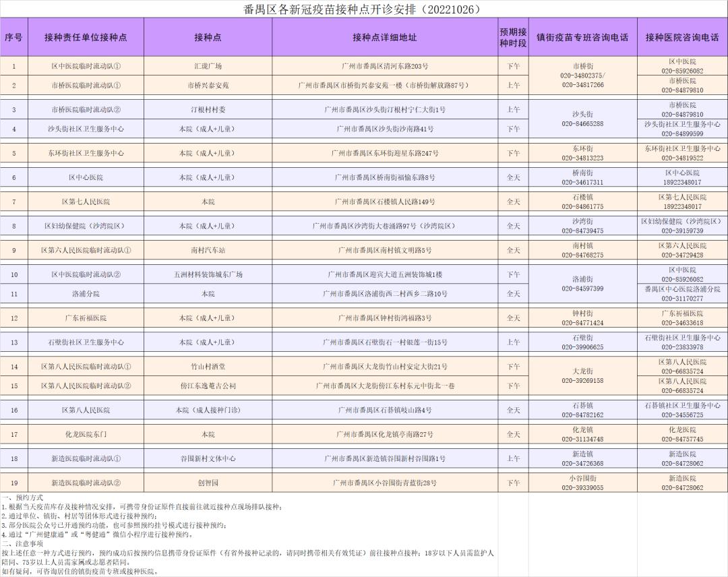This screenshot has width=728, height=577.
Task: Click the 石碁镇社区卫生服务中心 phone cell
Action: [682, 410]
